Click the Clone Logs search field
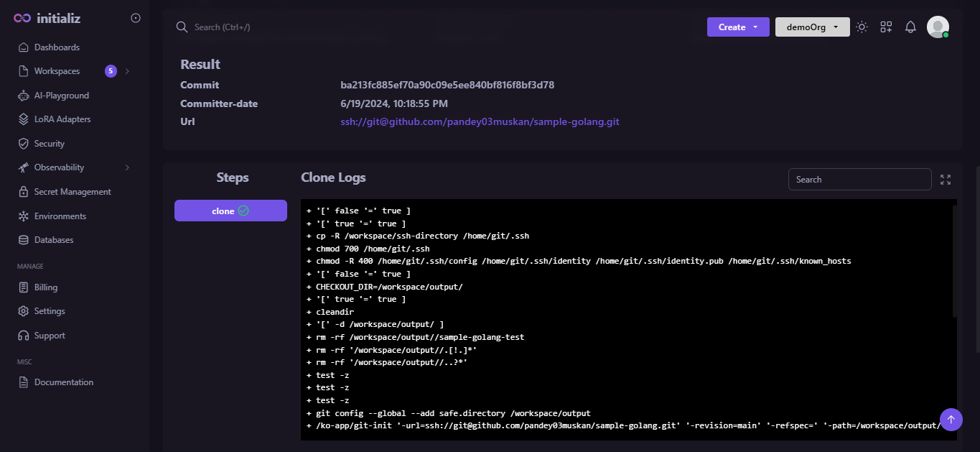980x452 pixels. pos(860,180)
